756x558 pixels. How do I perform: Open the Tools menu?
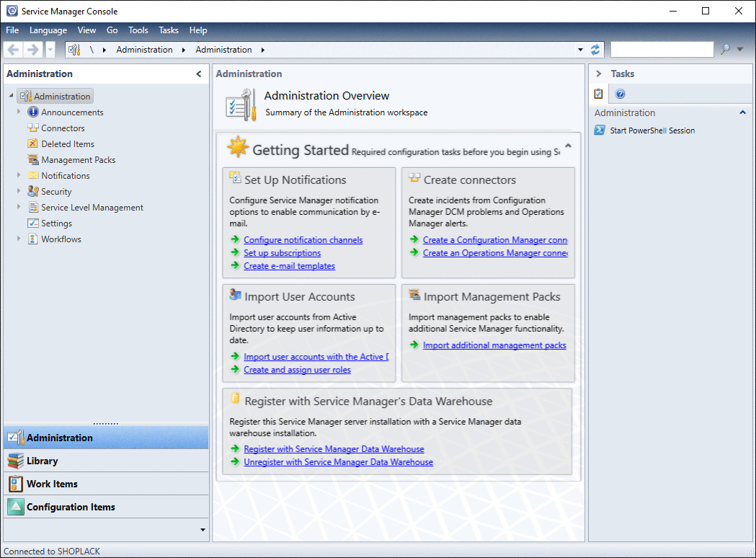[x=138, y=30]
